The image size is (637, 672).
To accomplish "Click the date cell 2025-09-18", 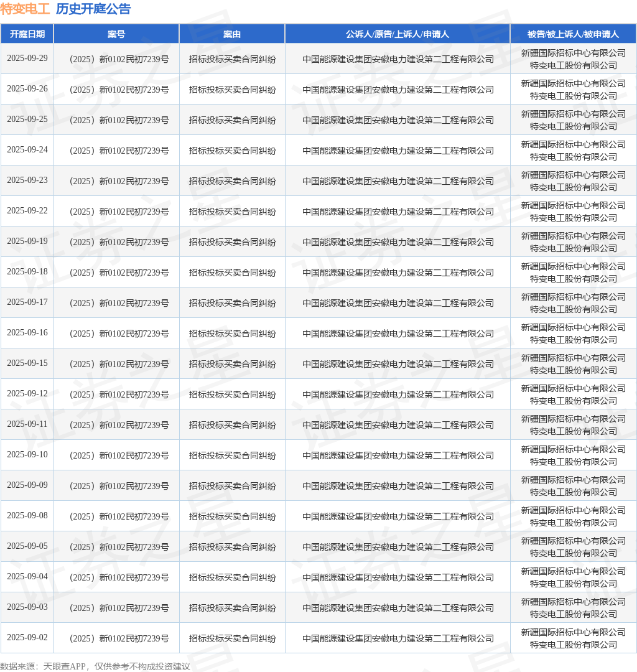I will tap(27, 271).
